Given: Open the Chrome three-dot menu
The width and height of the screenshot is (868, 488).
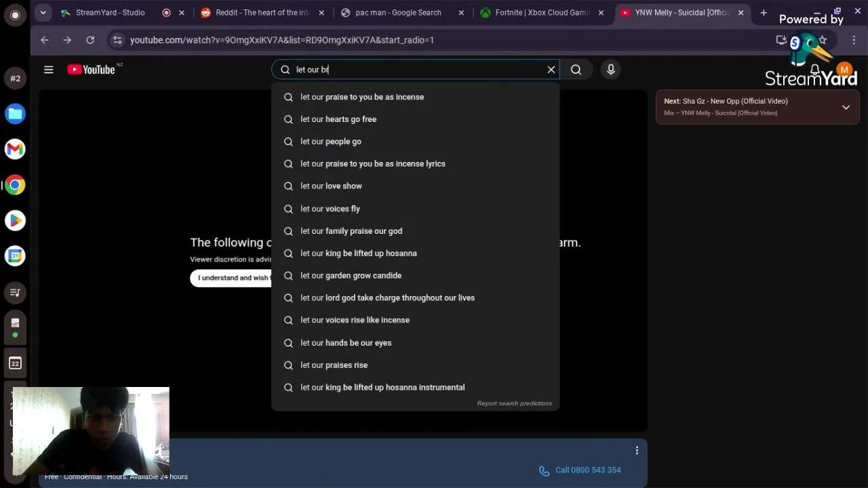Looking at the screenshot, I should point(854,40).
